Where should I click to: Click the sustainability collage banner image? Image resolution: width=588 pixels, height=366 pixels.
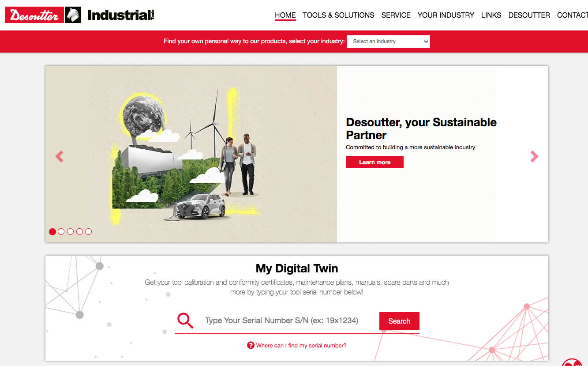[x=191, y=154]
